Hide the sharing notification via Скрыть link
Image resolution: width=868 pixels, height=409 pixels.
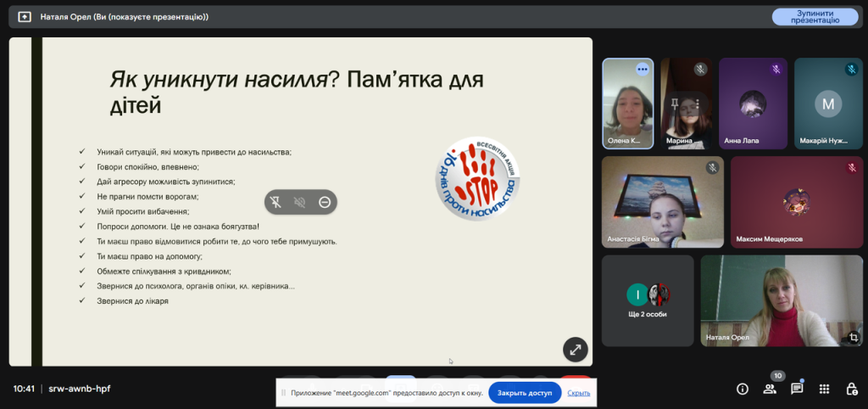click(x=579, y=393)
